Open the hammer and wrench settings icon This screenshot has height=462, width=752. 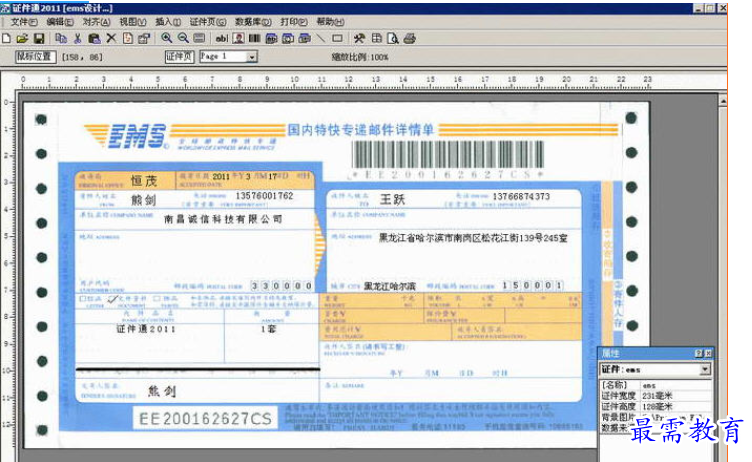pos(359,38)
